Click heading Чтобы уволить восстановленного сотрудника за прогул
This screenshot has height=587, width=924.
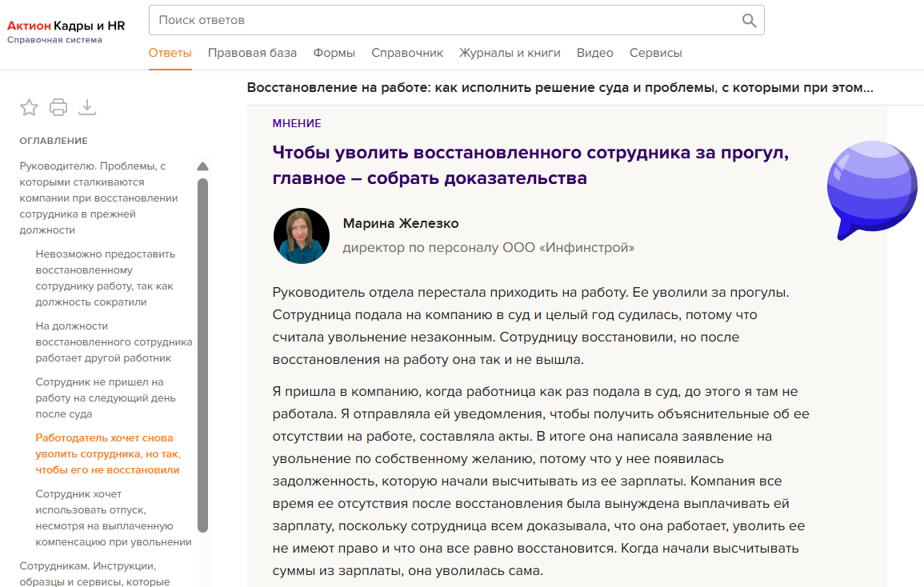pos(530,165)
